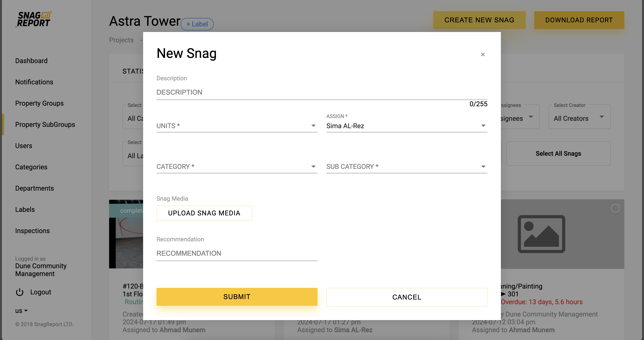Open the CATEGORY dropdown

tap(237, 166)
